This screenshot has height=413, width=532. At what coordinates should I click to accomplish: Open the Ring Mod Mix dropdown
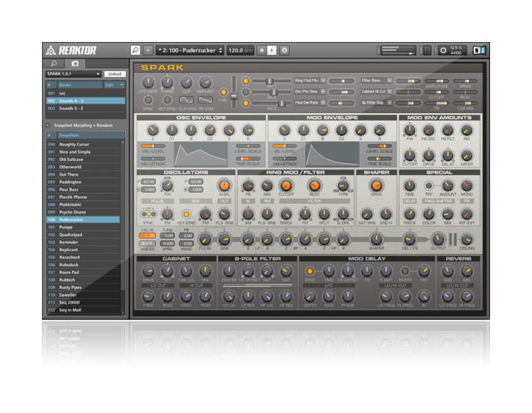310,81
